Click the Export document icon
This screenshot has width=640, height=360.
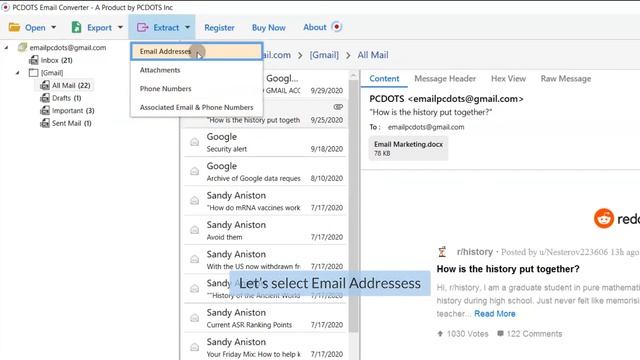(76, 27)
